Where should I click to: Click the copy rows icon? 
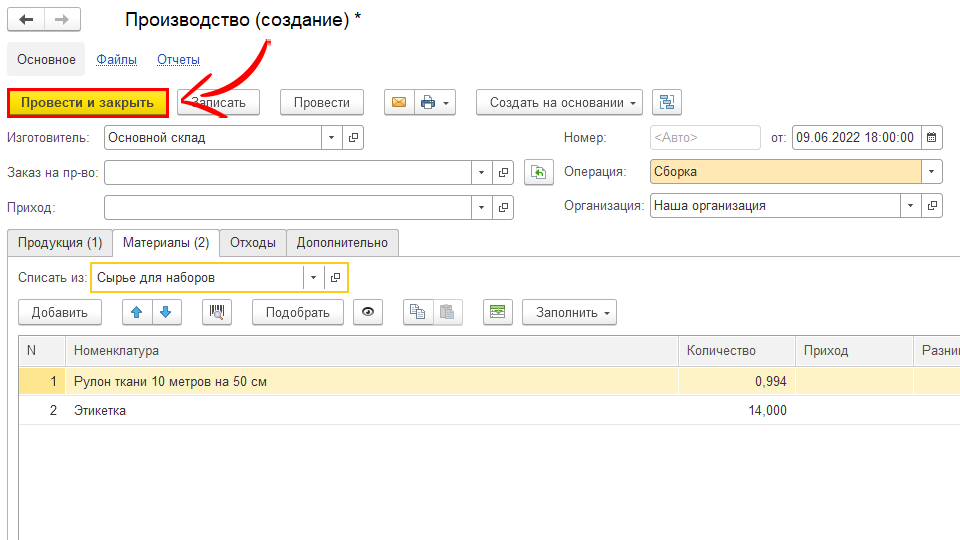tap(418, 312)
